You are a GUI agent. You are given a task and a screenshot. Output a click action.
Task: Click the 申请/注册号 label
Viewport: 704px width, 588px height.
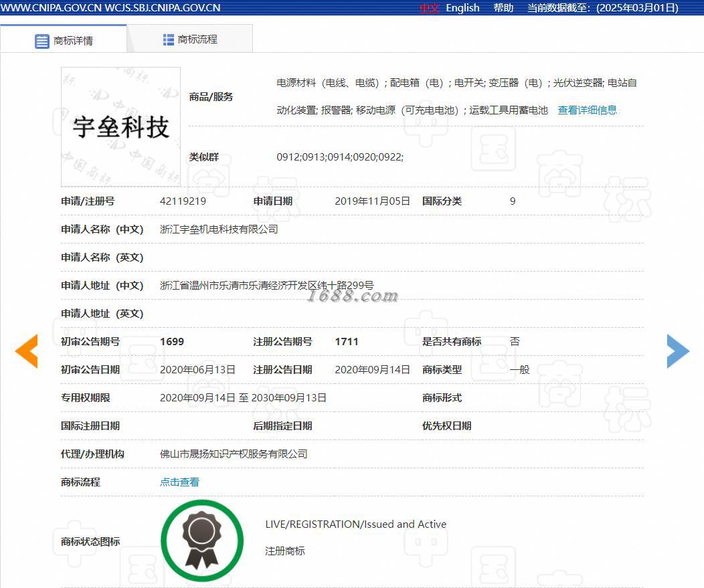point(88,201)
